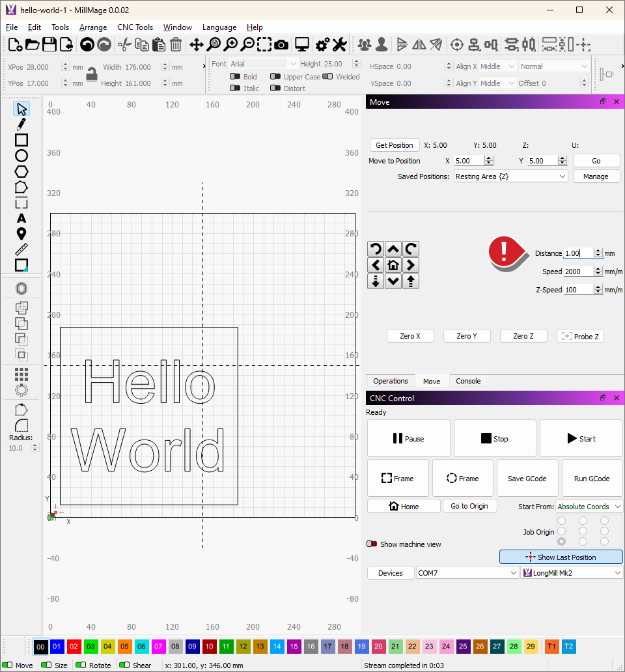Click the trash delete icon
Viewport: 625px width, 672px height.
tap(176, 45)
